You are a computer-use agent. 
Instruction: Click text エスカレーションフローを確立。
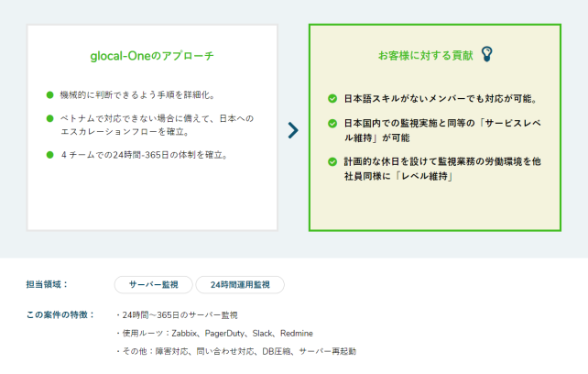pos(125,131)
